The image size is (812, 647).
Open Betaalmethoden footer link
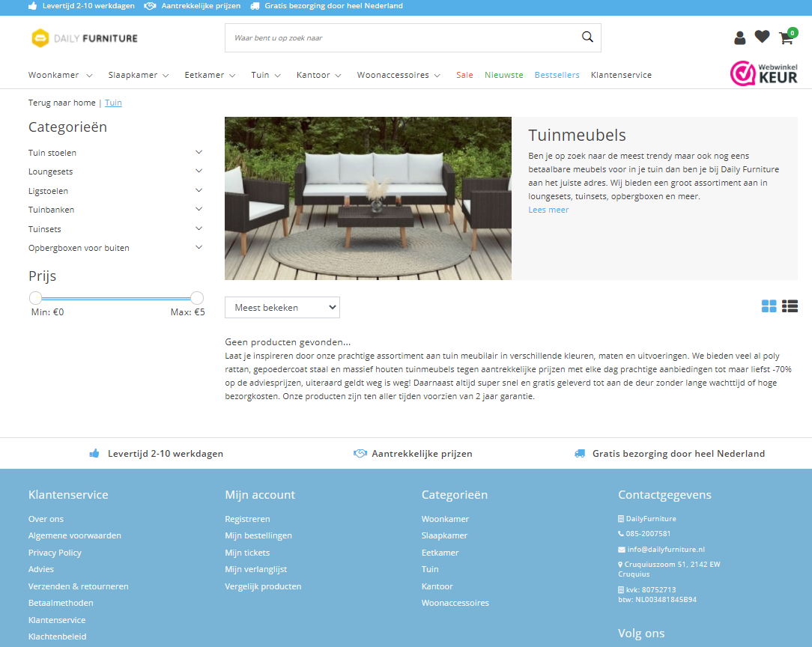pyautogui.click(x=61, y=603)
